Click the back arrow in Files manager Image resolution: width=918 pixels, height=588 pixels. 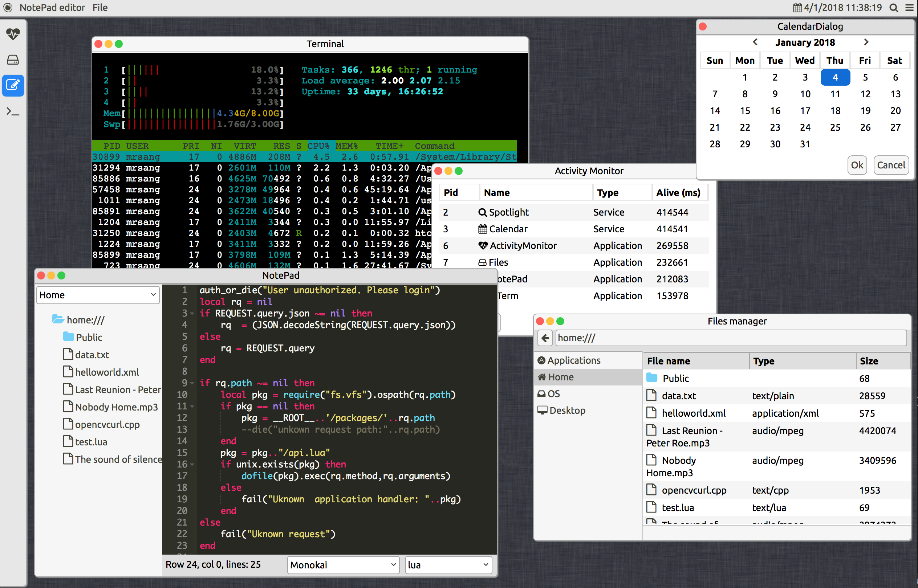pos(545,338)
